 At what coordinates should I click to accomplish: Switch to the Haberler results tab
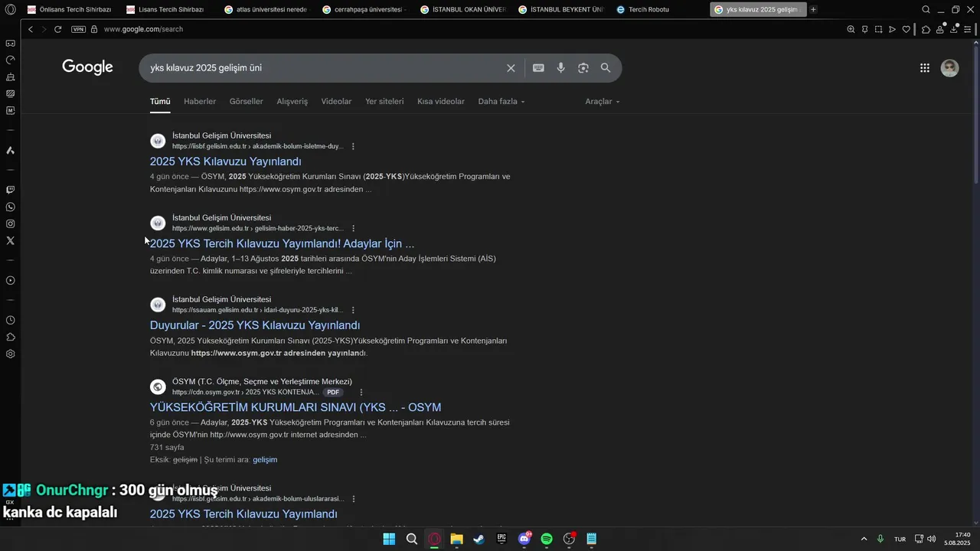pos(200,101)
